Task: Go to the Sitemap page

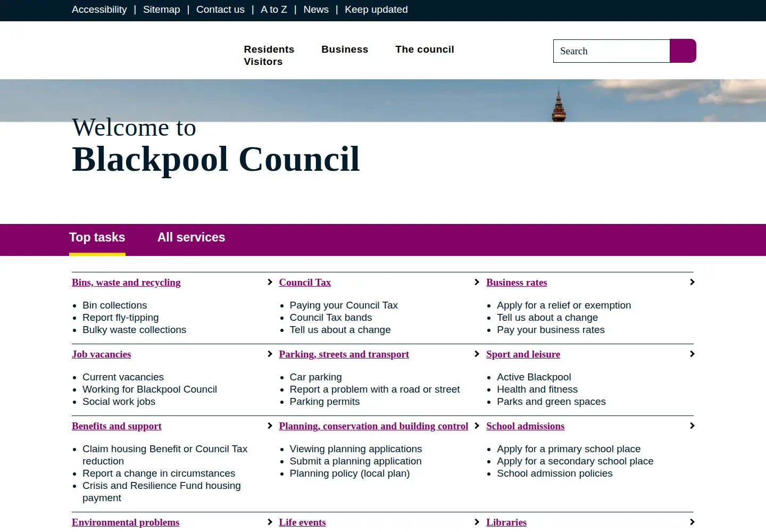Action: (x=162, y=10)
